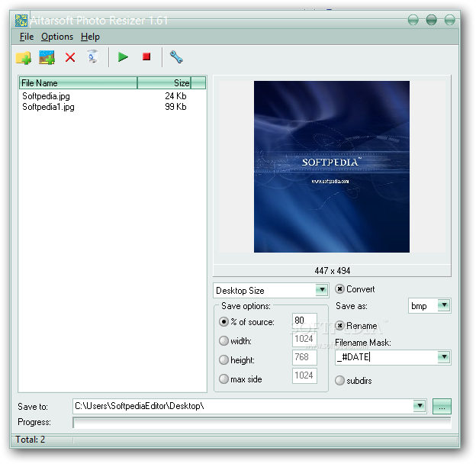Click the Softpedia preview image
This screenshot has width=476, height=464.
point(332,166)
